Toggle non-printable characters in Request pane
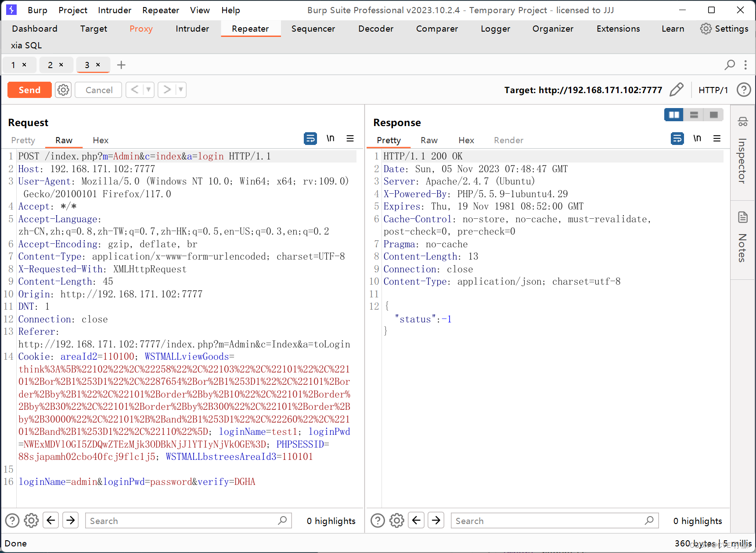 point(331,138)
